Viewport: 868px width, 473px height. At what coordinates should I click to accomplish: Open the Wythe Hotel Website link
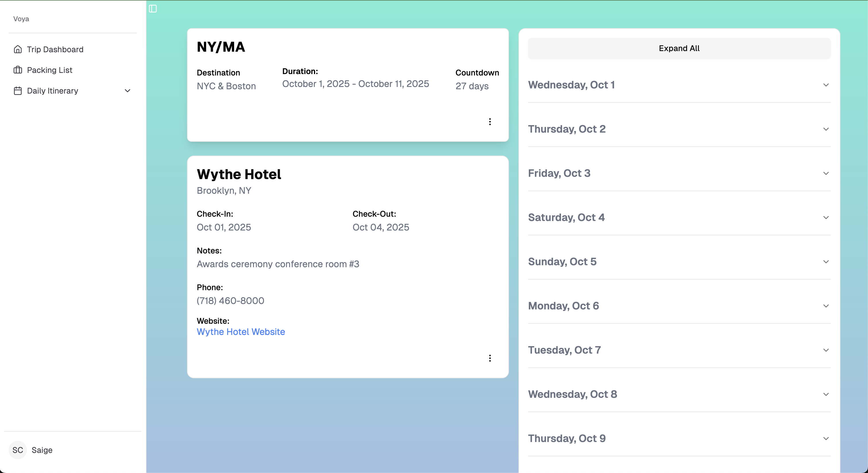241,332
